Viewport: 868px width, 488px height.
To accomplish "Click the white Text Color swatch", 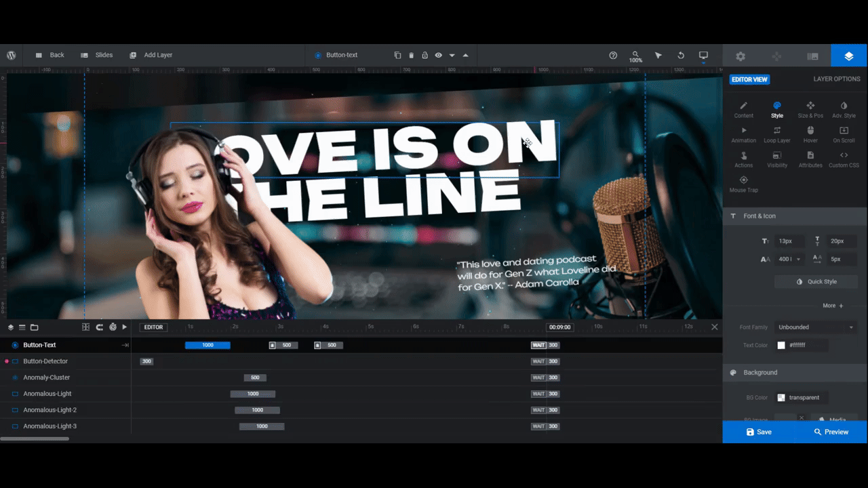I will [781, 345].
